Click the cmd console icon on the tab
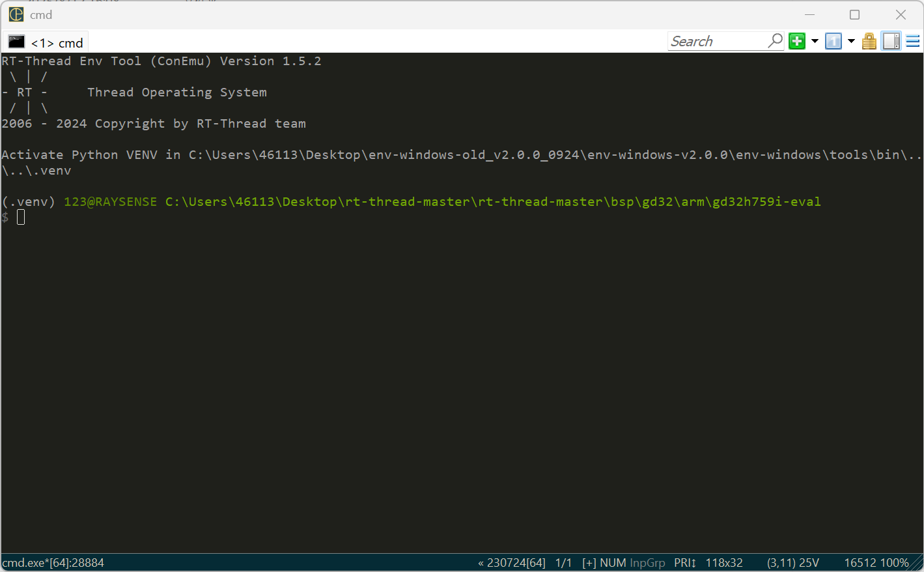The width and height of the screenshot is (924, 572). [x=16, y=41]
